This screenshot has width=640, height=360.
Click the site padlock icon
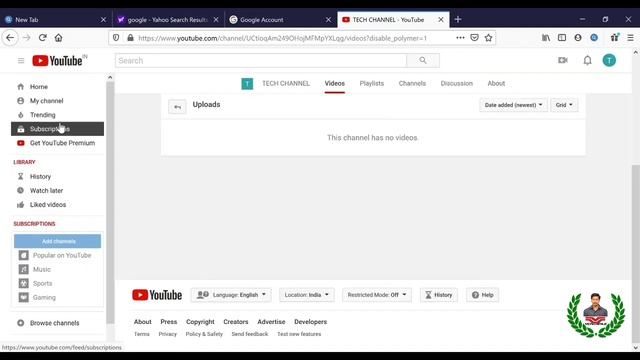pyautogui.click(x=130, y=38)
